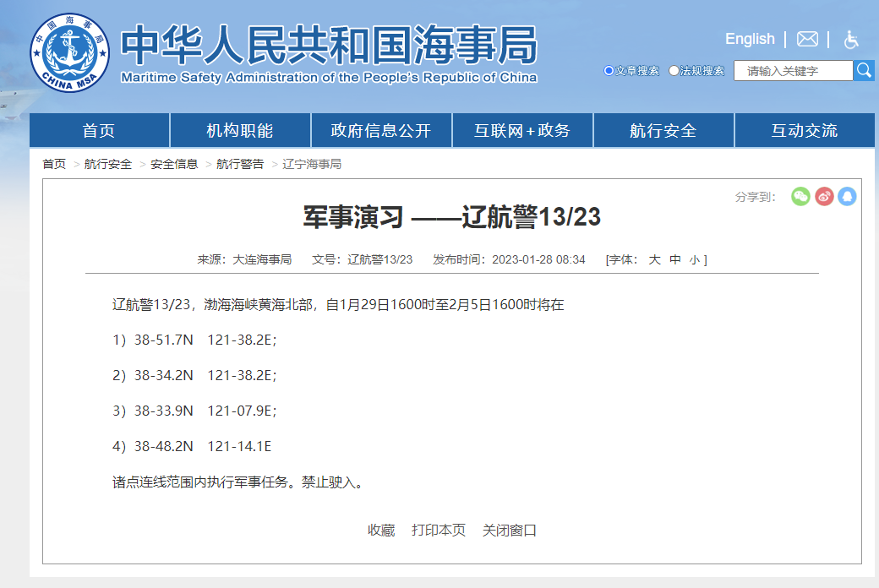Click the 中华人民共和国海事局 site title
879x588 pixels.
pos(329,46)
